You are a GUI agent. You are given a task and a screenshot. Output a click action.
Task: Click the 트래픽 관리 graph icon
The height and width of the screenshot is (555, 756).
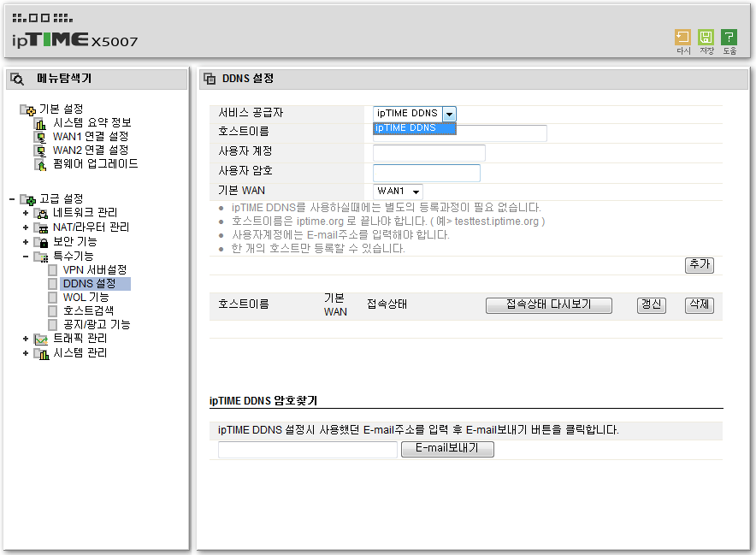[x=41, y=339]
